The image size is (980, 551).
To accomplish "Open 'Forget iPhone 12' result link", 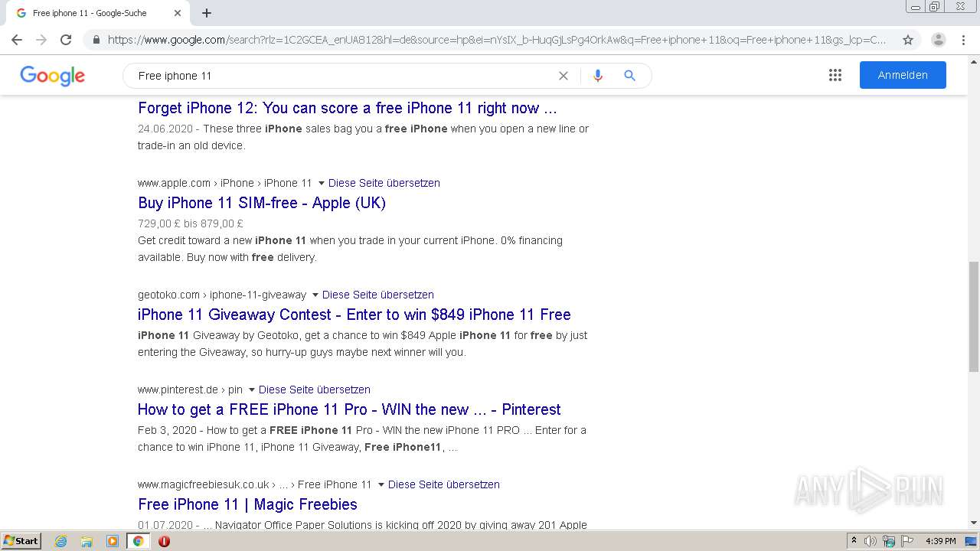I will tap(348, 108).
